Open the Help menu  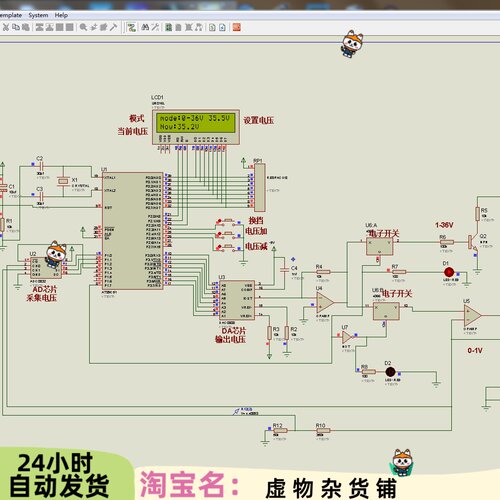61,15
